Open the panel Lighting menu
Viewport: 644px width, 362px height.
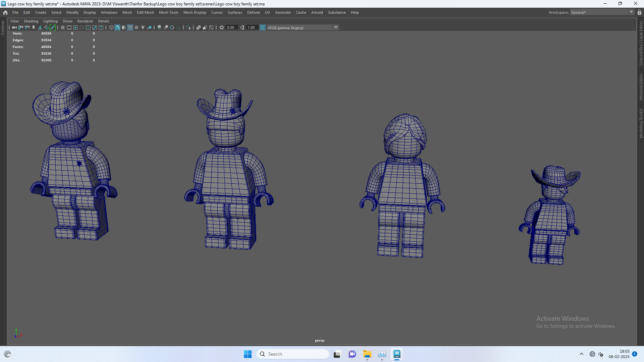pyautogui.click(x=50, y=21)
